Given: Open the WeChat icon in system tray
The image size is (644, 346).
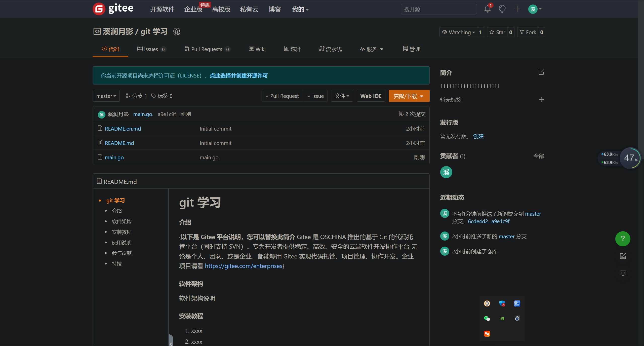Looking at the screenshot, I should pyautogui.click(x=487, y=319).
